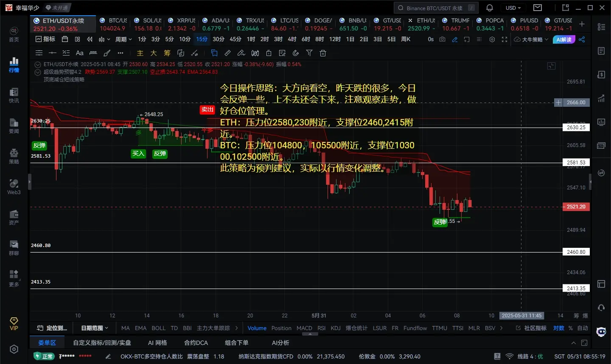Click the trash delete drawings icon
611x364 pixels.
click(323, 53)
